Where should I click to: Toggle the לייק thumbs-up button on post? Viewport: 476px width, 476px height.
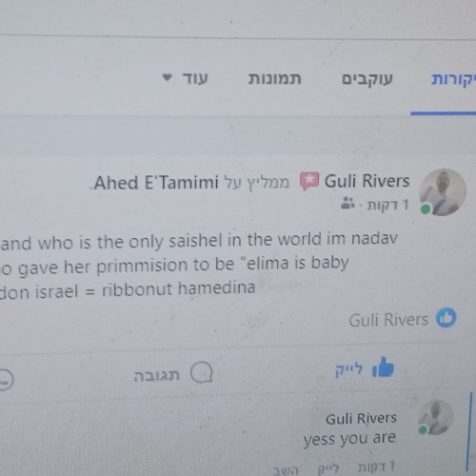365,369
